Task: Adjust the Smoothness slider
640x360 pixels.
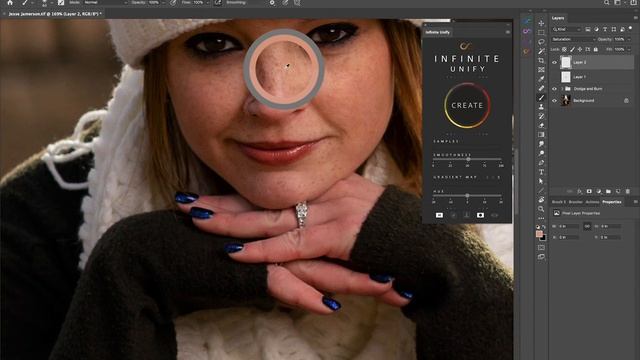Action: [467, 160]
